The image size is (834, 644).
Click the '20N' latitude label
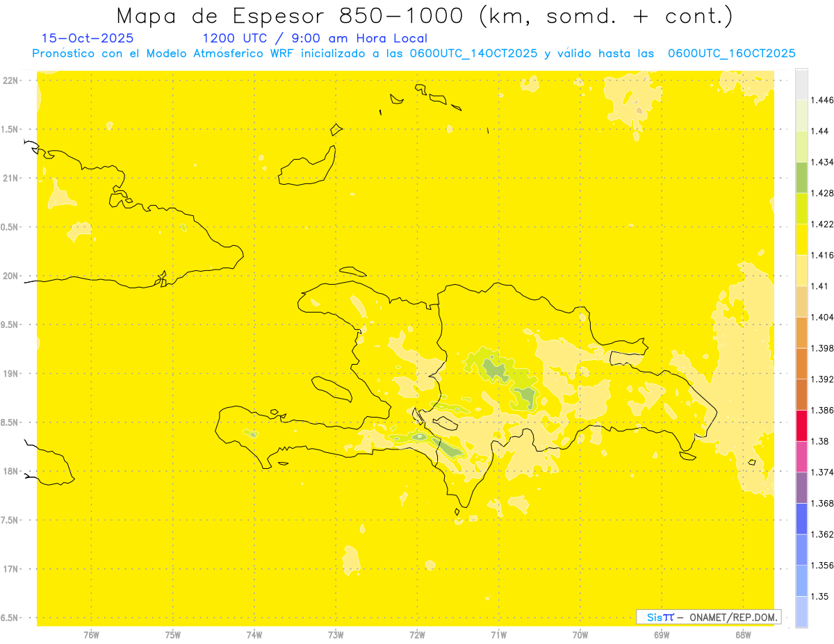[10, 276]
